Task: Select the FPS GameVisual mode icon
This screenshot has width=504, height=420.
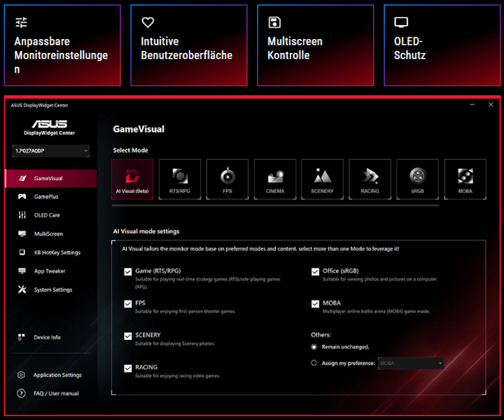Action: 227,179
